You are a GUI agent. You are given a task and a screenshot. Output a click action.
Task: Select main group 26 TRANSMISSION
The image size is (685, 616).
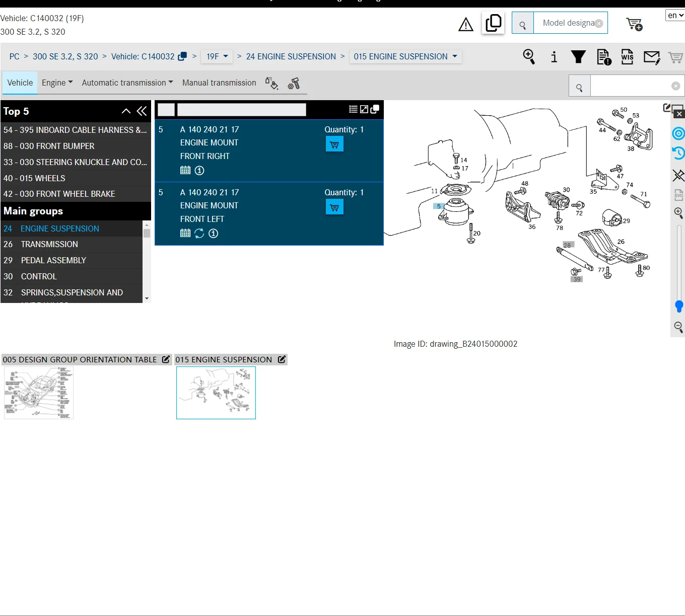[72, 244]
